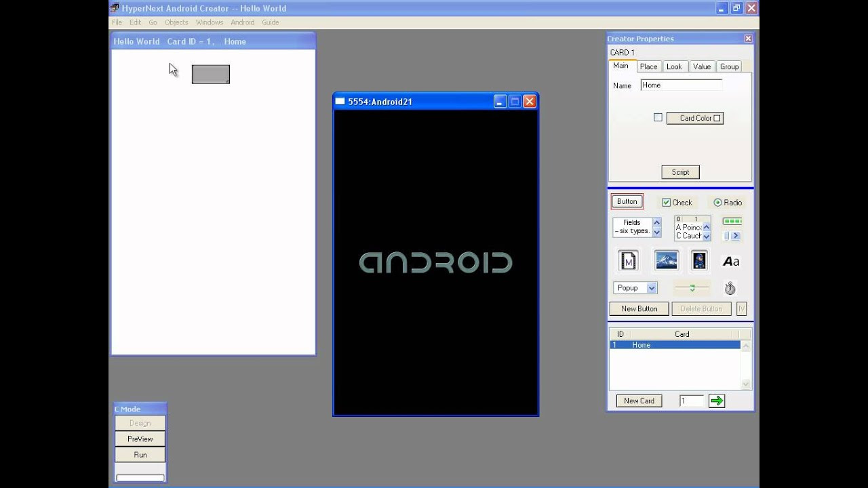Viewport: 868px width, 488px height.
Task: Open the Android menu
Action: coord(242,22)
